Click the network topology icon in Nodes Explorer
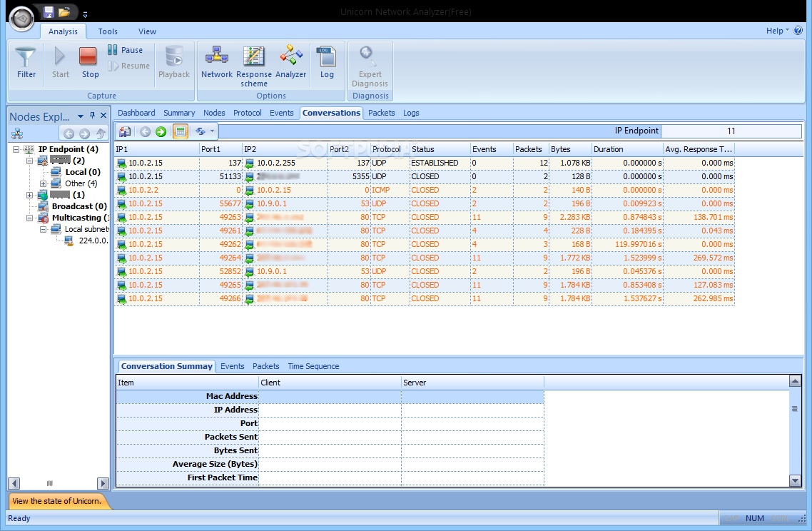The image size is (812, 531). [x=17, y=133]
